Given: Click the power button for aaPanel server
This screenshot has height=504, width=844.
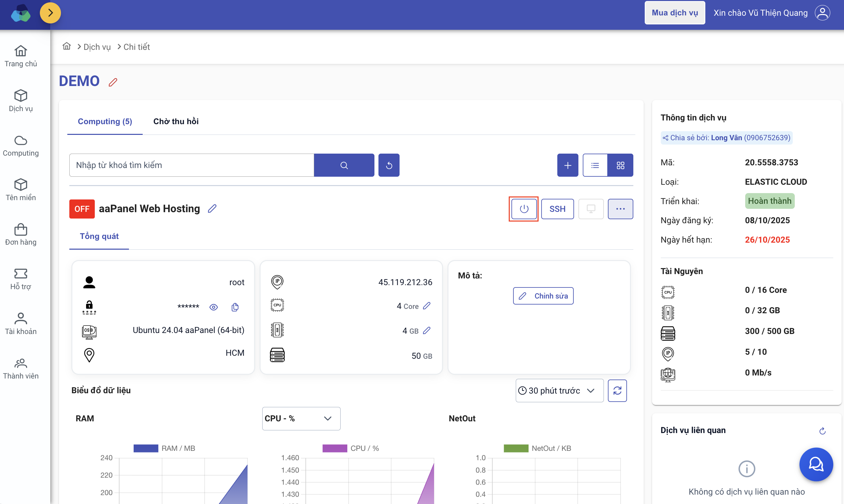Looking at the screenshot, I should pyautogui.click(x=523, y=209).
